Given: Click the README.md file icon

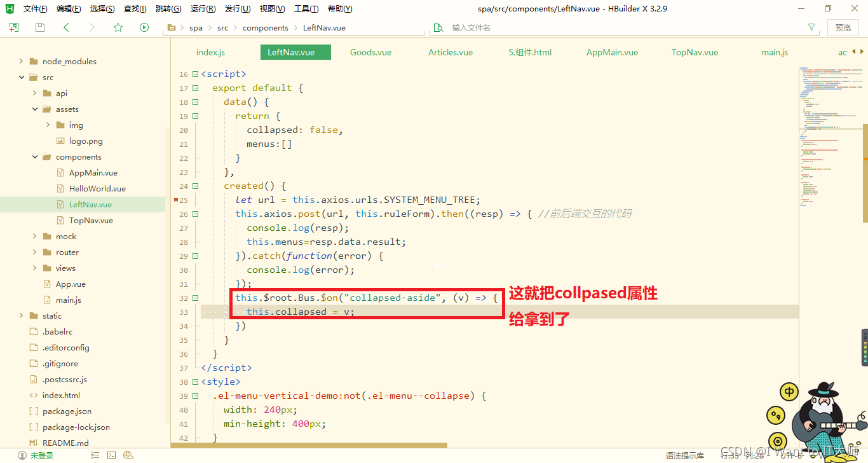Looking at the screenshot, I should pos(34,443).
